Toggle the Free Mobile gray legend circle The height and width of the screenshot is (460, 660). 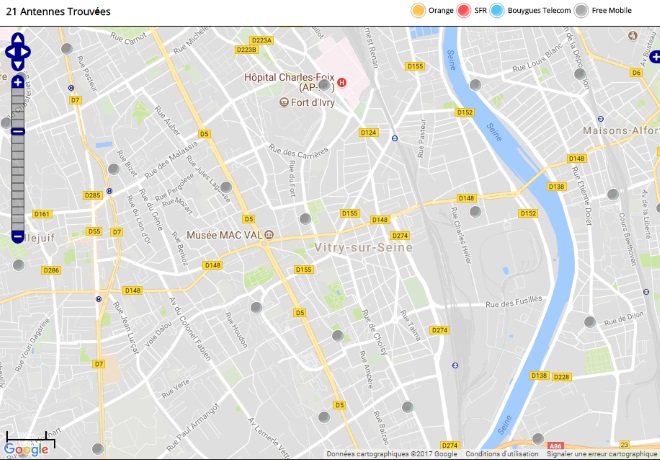tap(582, 11)
